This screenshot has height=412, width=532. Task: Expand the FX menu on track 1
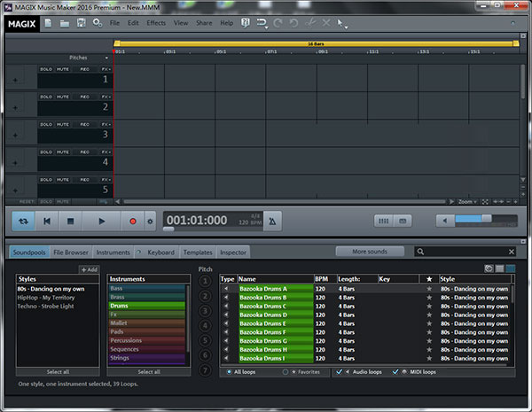coord(106,69)
